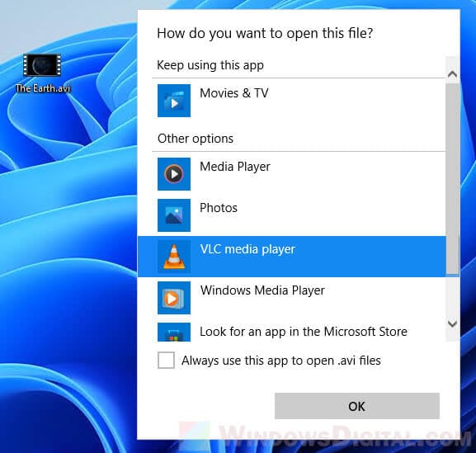Select "VLC media player" text label
This screenshot has height=453, width=476.
[247, 249]
